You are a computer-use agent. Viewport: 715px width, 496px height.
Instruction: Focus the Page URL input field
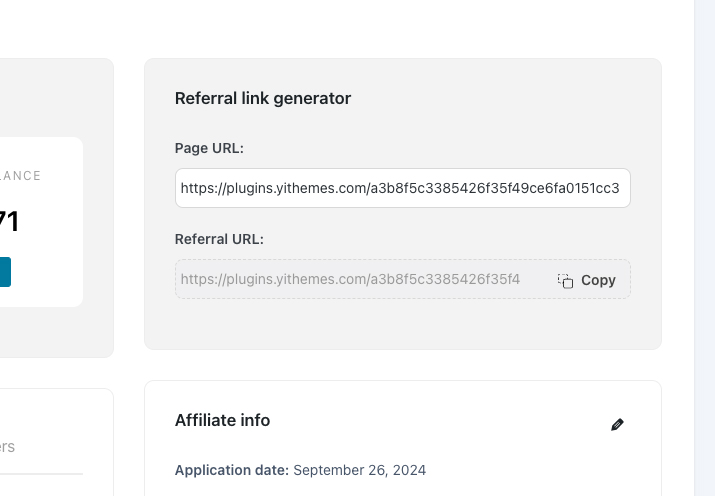coord(403,188)
